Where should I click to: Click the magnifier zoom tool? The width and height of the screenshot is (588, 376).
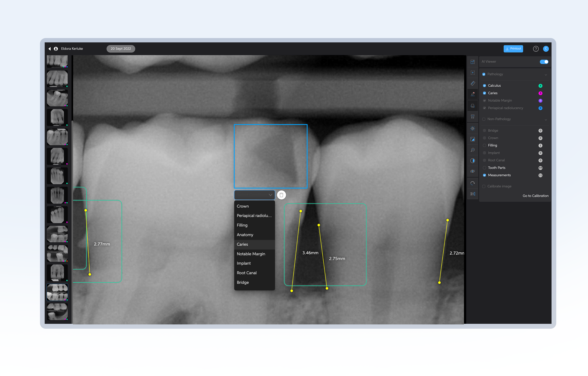pyautogui.click(x=473, y=150)
